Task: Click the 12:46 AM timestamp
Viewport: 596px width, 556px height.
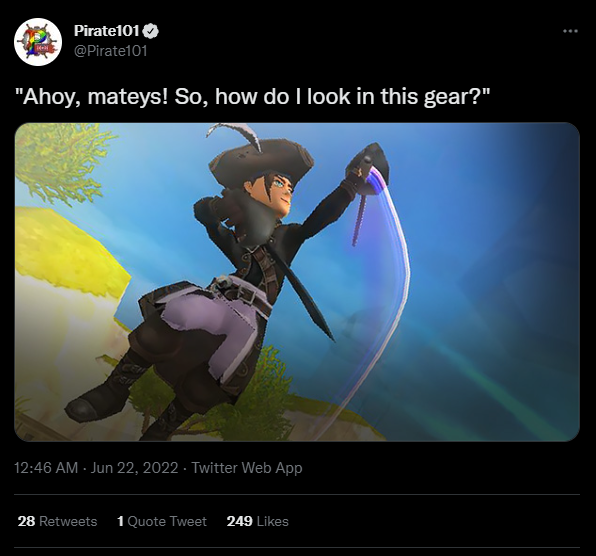Action: tap(46, 468)
